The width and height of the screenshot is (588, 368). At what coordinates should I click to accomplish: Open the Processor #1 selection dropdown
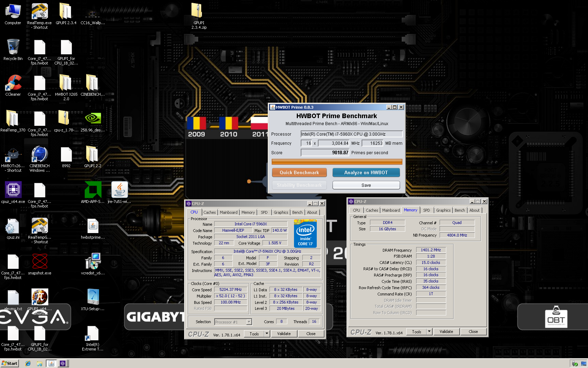pyautogui.click(x=233, y=322)
